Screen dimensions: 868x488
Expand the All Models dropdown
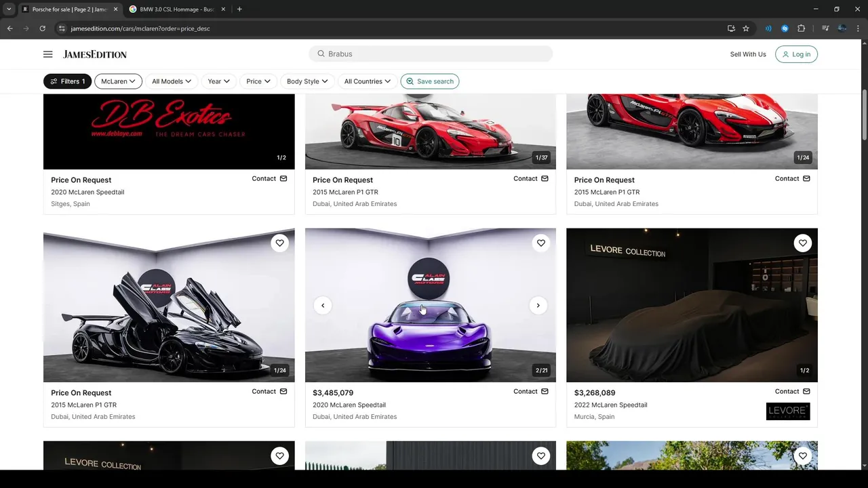(171, 81)
